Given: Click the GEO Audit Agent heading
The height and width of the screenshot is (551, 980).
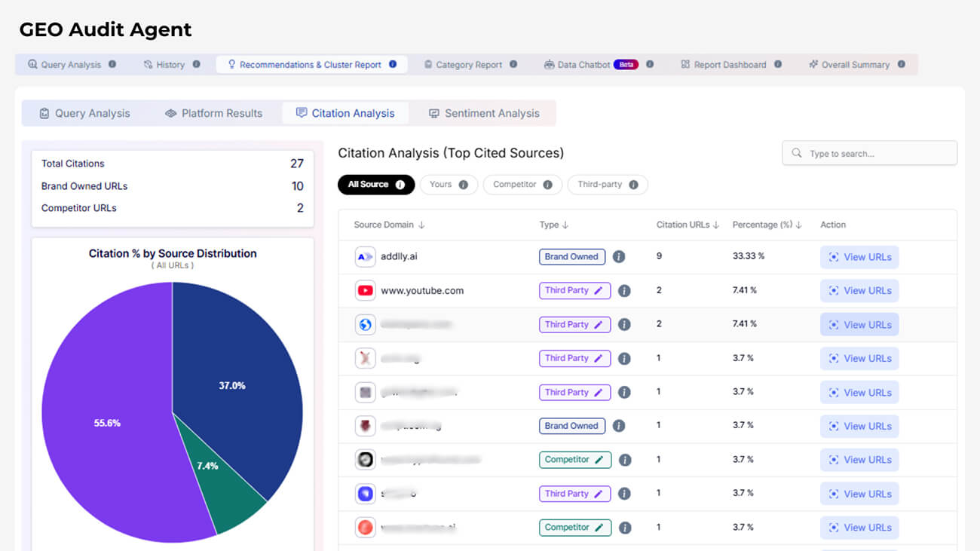Looking at the screenshot, I should 106,29.
